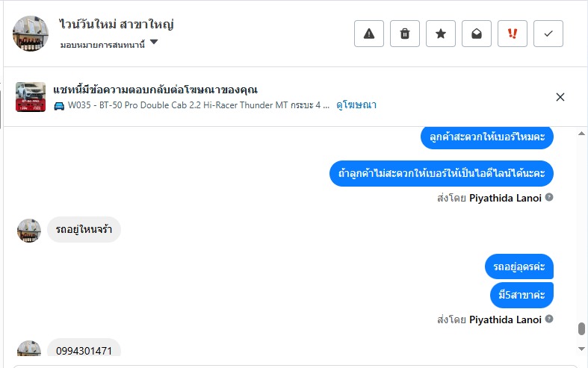Click the ไวน์วันใหม่ สาขาใหญ่ profile picture in header
This screenshot has width=588, height=368.
31,34
